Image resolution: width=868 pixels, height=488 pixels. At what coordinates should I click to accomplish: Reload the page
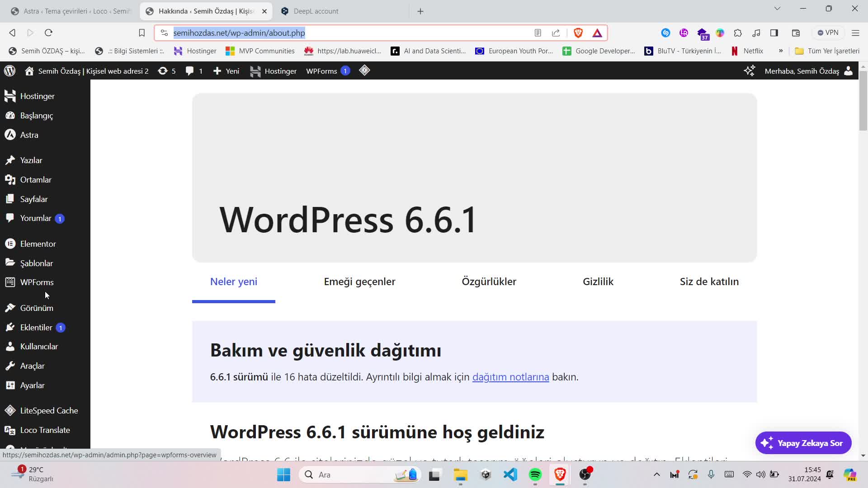pyautogui.click(x=49, y=33)
